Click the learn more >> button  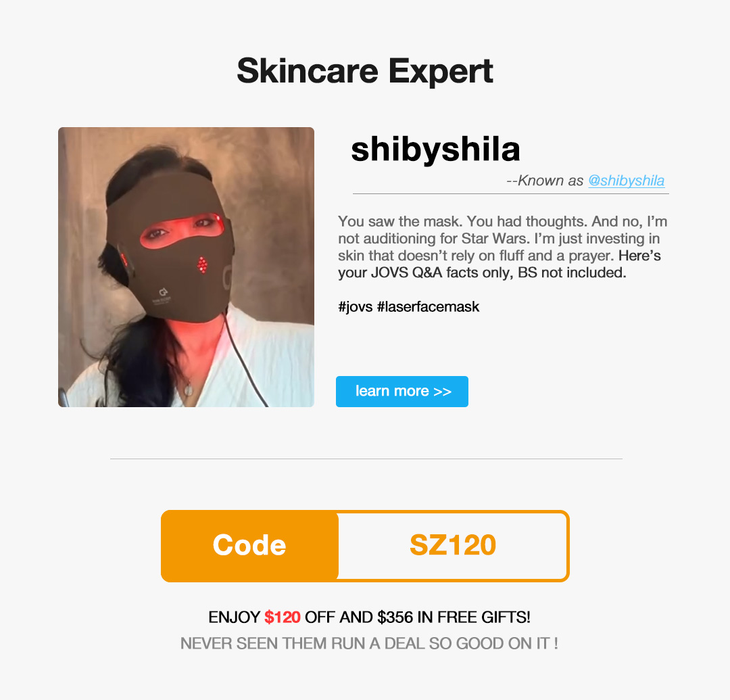[x=401, y=391]
